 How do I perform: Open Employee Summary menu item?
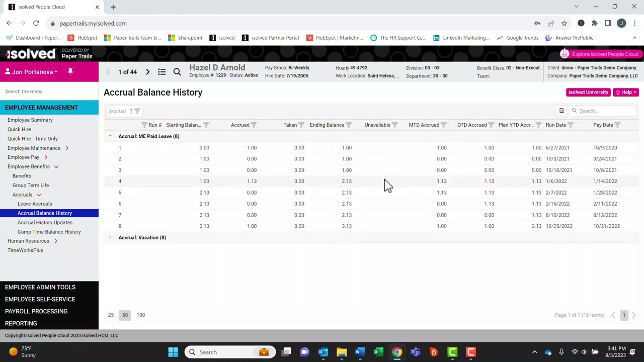tap(30, 120)
